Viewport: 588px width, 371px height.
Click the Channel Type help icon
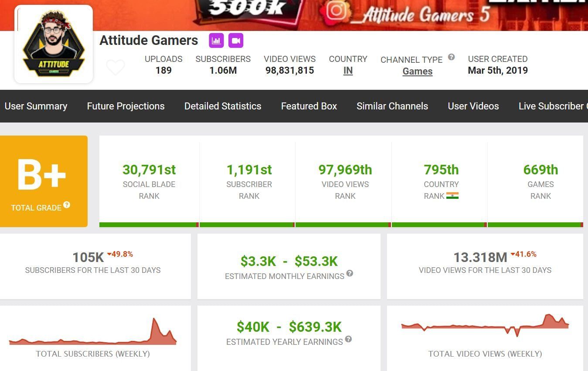[452, 57]
